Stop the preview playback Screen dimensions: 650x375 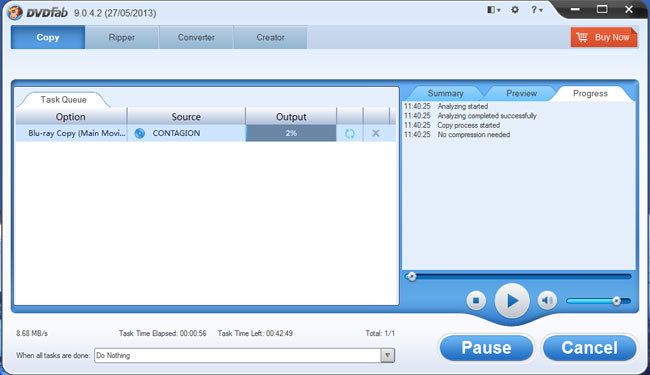click(476, 300)
